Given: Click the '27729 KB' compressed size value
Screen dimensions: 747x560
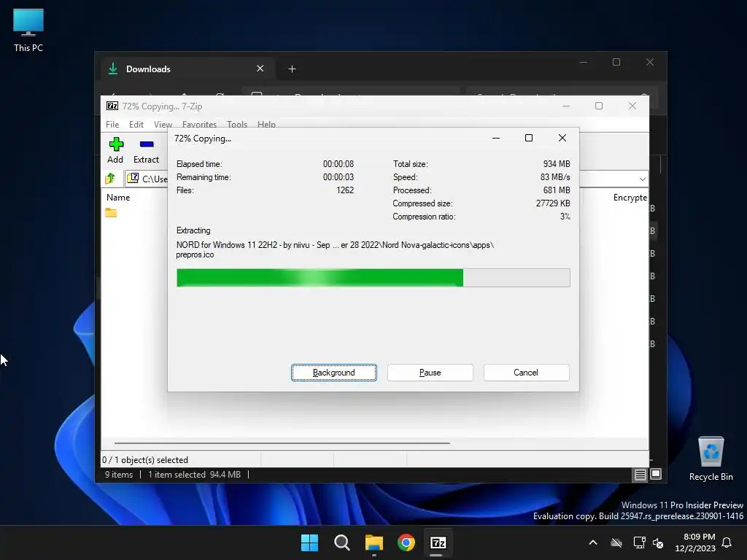Looking at the screenshot, I should tap(553, 203).
